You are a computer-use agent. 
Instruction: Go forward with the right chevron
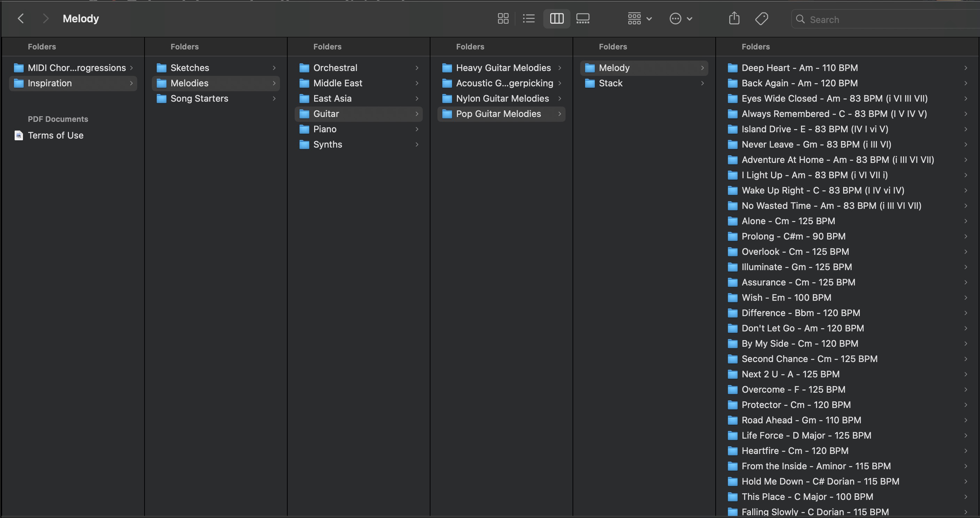45,19
